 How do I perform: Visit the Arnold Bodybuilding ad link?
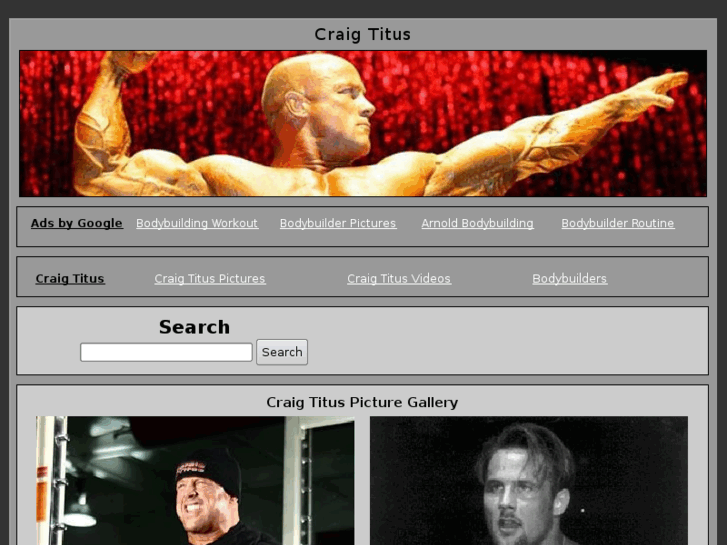(x=477, y=223)
